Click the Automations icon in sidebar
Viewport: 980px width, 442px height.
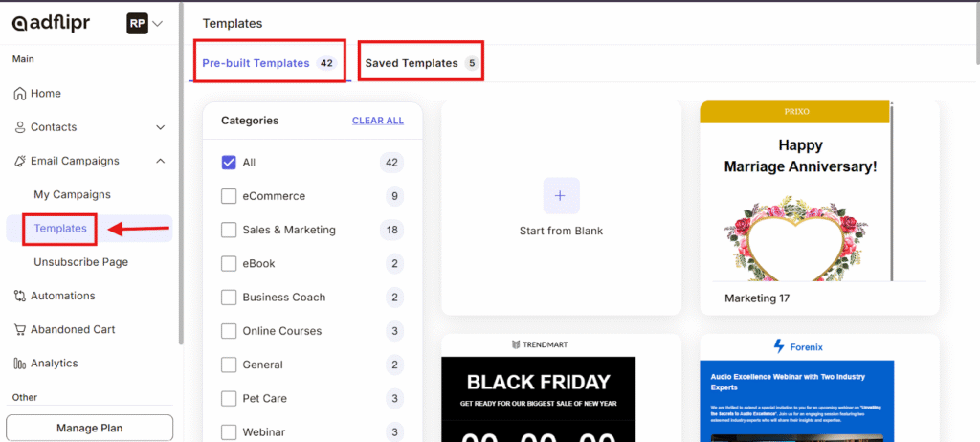pos(19,296)
